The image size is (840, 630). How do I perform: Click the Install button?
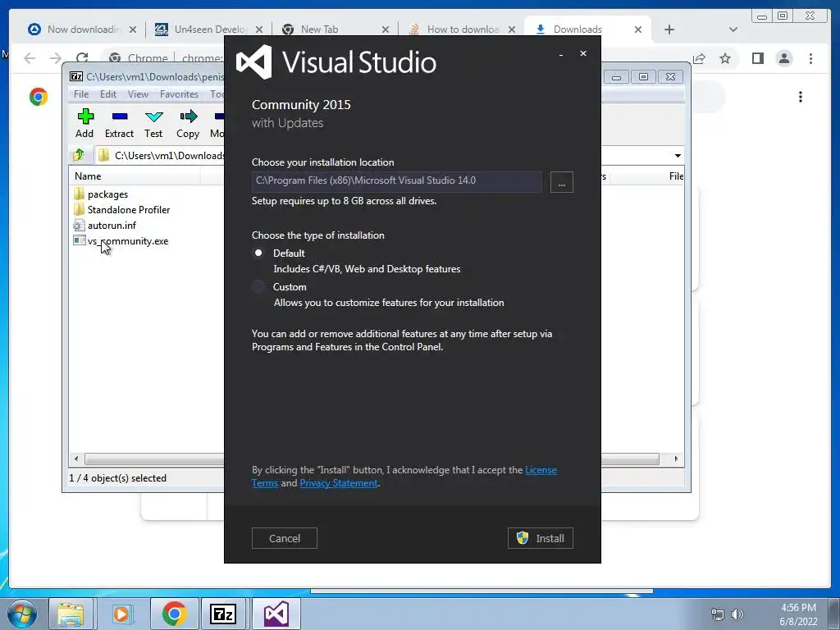click(x=540, y=538)
